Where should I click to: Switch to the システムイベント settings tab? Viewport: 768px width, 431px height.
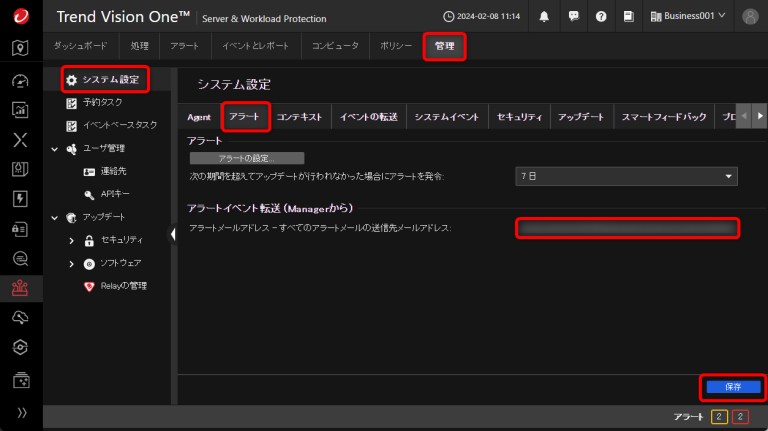447,117
